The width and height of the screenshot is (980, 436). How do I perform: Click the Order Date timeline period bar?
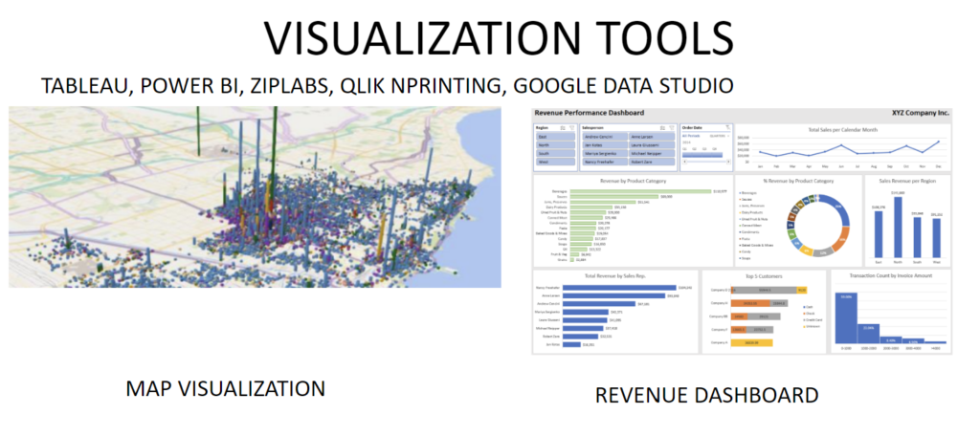(702, 155)
